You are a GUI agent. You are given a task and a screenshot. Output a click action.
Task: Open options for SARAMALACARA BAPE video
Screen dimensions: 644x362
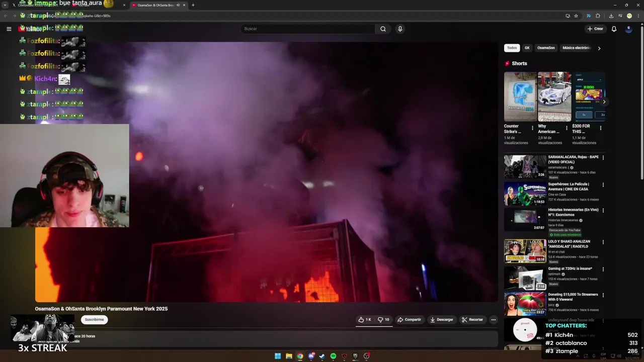coord(603,157)
